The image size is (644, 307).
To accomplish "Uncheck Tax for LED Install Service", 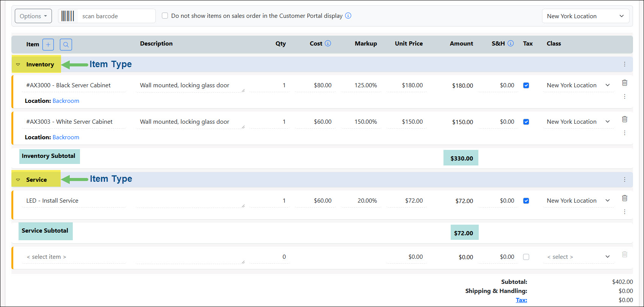I will coord(526,201).
